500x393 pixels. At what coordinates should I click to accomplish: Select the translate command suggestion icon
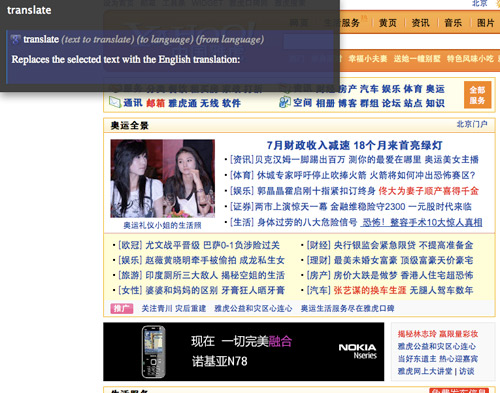point(15,40)
